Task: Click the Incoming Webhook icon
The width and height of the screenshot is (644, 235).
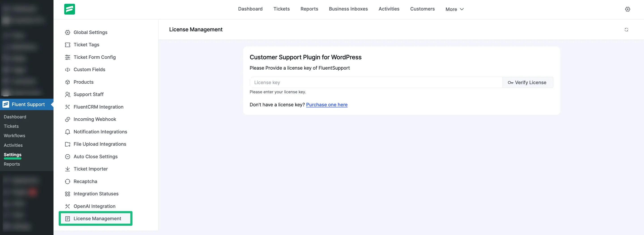Action: coord(68,119)
